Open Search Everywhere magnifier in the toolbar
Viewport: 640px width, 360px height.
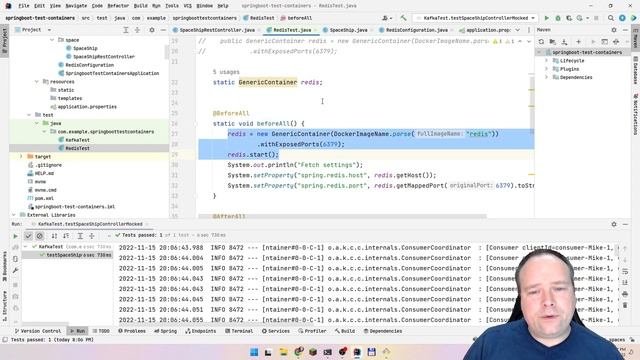(611, 18)
